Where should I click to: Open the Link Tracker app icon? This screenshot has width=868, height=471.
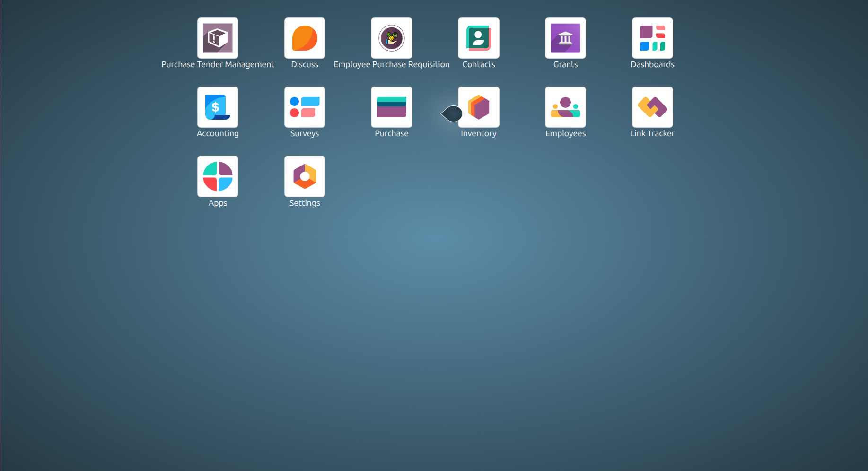(652, 107)
